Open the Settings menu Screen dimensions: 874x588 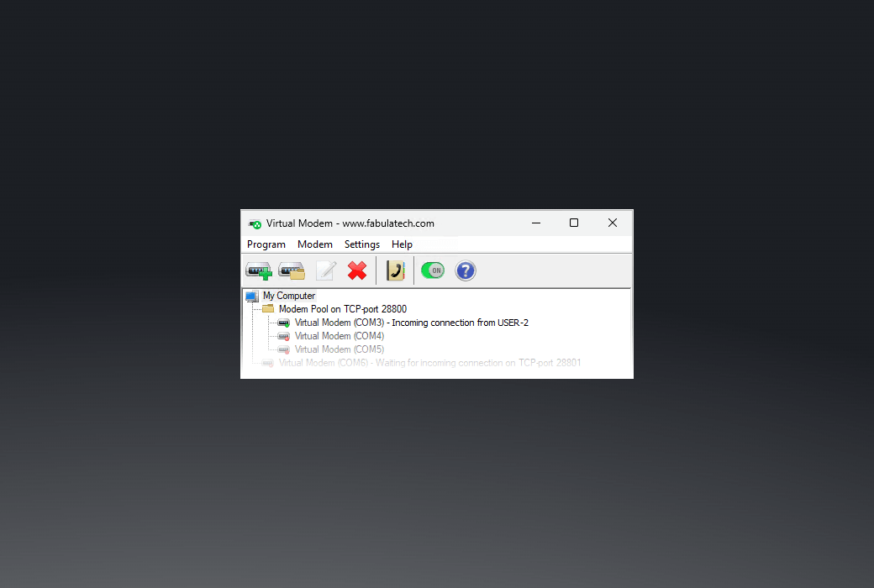click(x=361, y=244)
